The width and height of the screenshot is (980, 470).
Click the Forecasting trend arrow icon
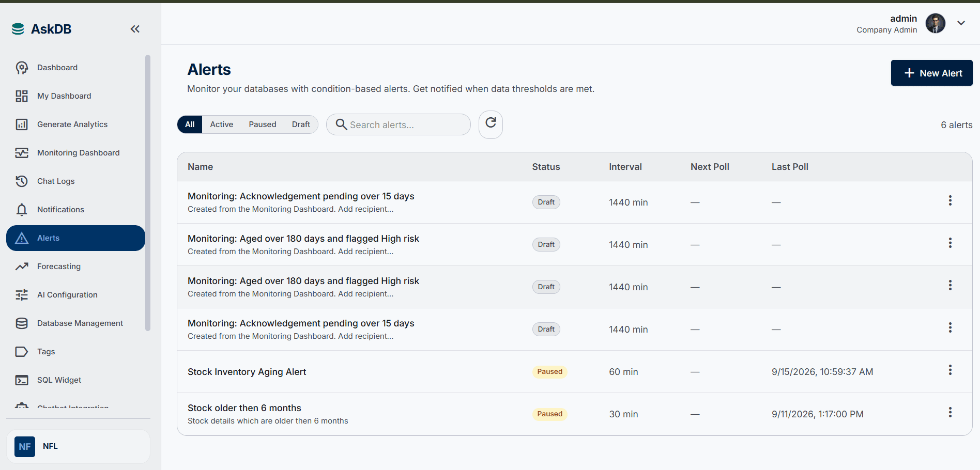click(22, 267)
